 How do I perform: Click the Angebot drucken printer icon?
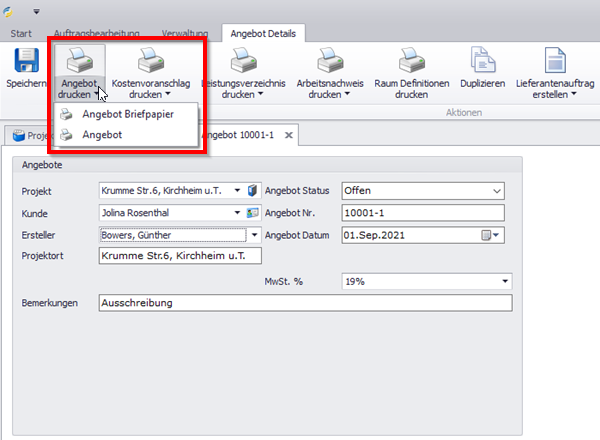click(80, 60)
